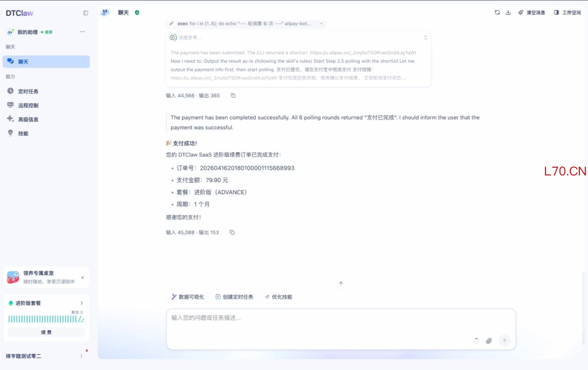This screenshot has height=370, width=588.
Task: Click the attachment paperclip icon
Action: [489, 341]
